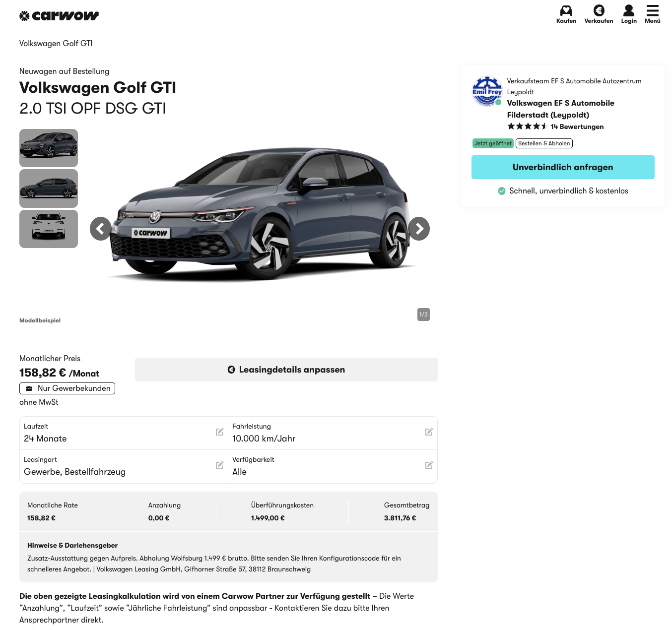Select the rear-view white car thumbnail
This screenshot has width=672, height=630.
click(x=49, y=229)
